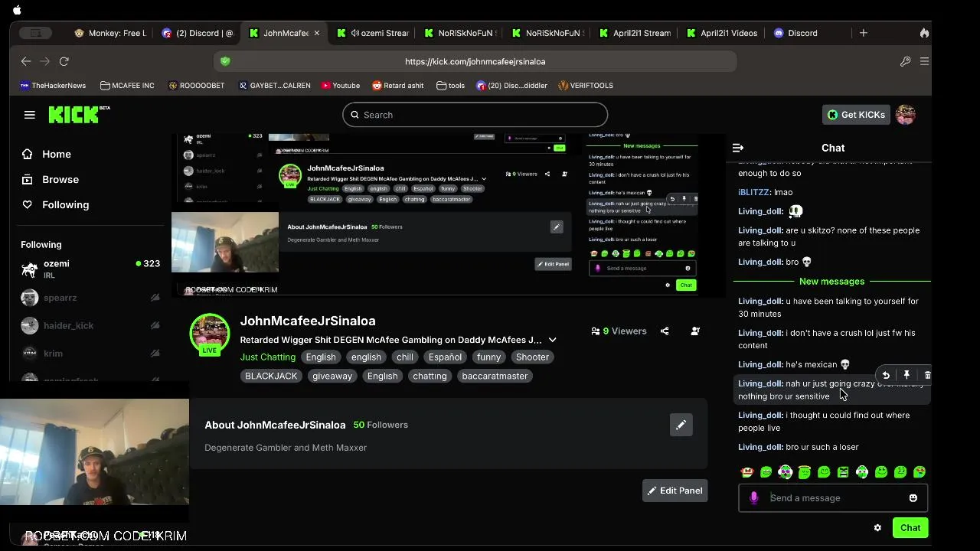The width and height of the screenshot is (980, 551).
Task: Click the chill tag
Action: tap(405, 357)
